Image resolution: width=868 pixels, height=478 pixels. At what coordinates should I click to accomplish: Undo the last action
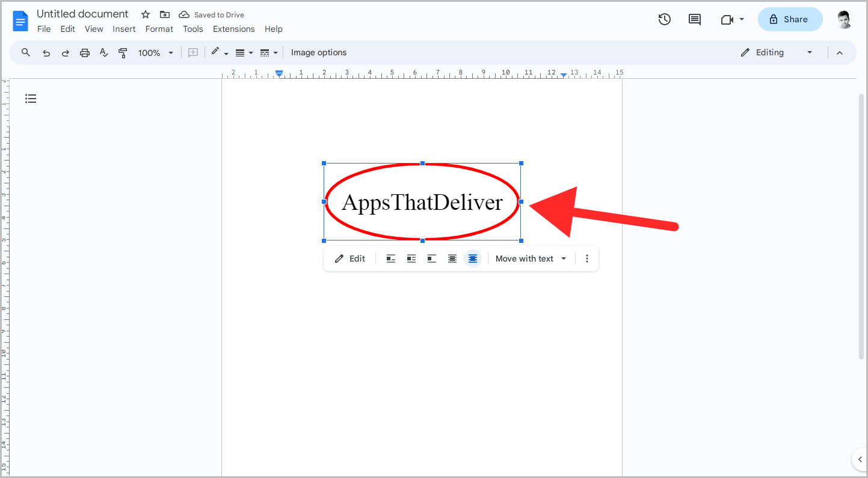click(46, 52)
